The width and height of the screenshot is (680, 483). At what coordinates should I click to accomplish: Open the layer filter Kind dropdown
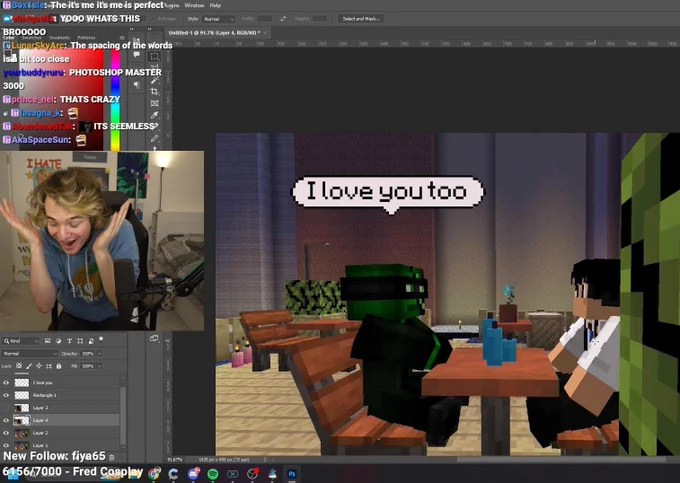coord(21,341)
